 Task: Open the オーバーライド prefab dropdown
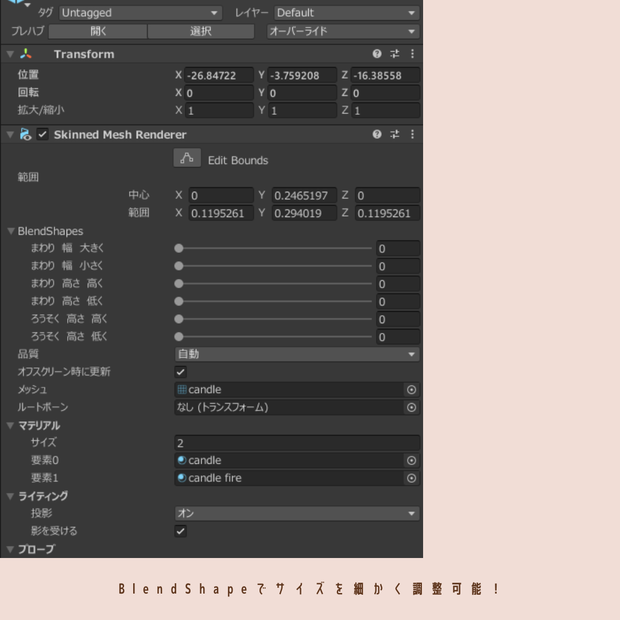343,31
